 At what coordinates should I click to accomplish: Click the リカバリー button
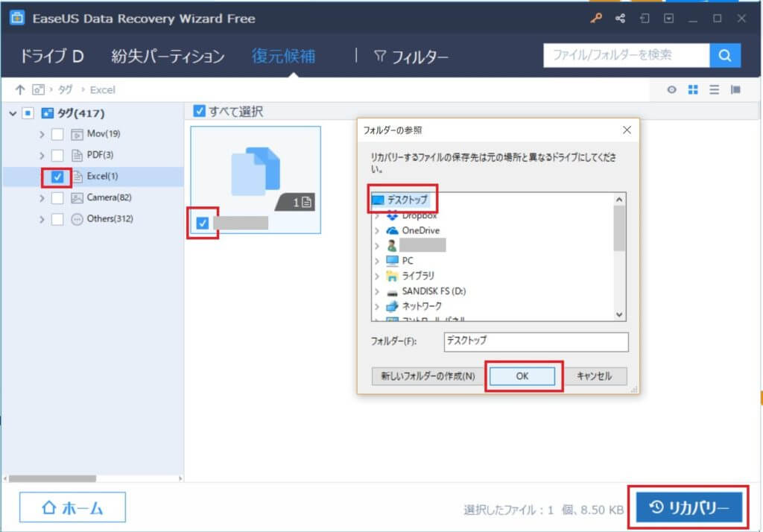pos(689,507)
